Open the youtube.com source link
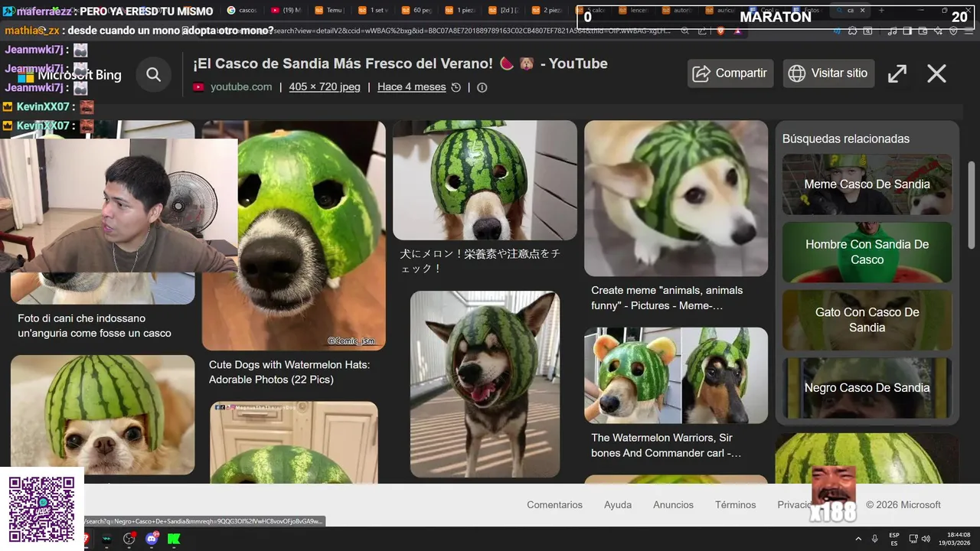This screenshot has width=980, height=551. click(x=241, y=87)
